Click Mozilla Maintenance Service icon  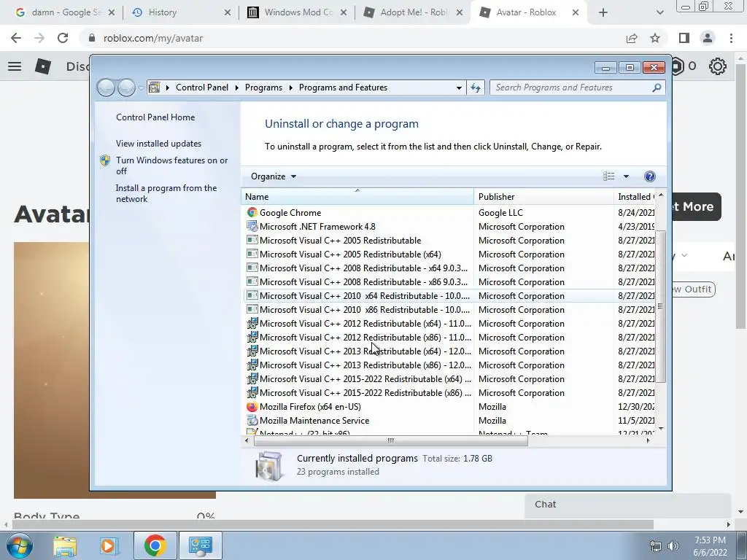252,421
